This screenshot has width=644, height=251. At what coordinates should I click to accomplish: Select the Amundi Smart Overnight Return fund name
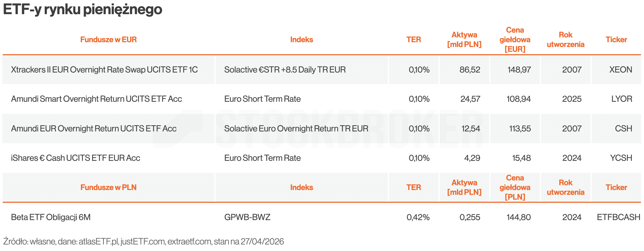(96, 99)
